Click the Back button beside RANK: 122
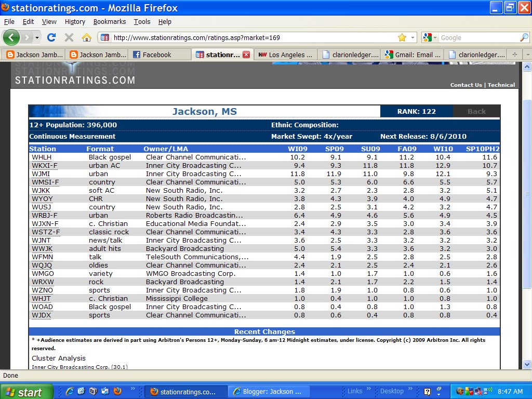532x399 pixels. [x=476, y=111]
